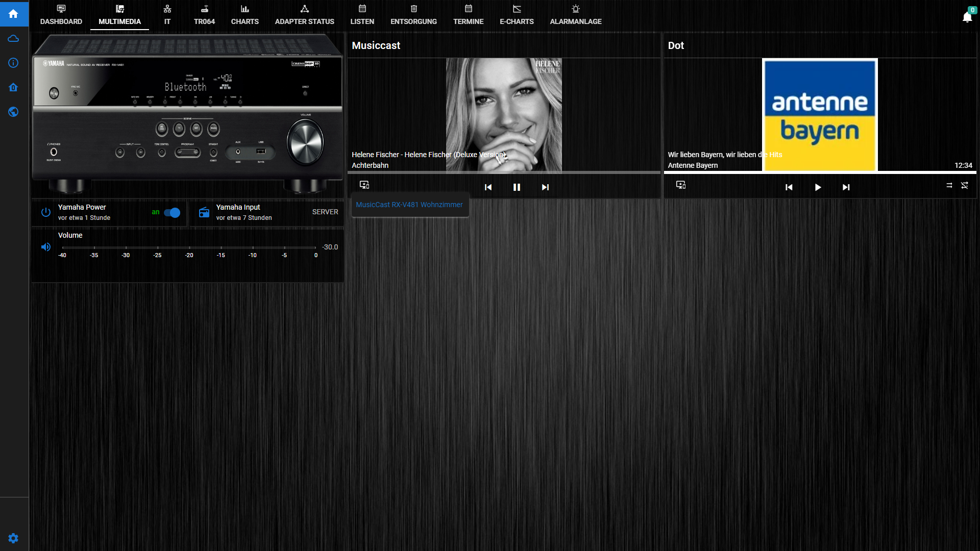Skip to previous track in Dot

[789, 187]
